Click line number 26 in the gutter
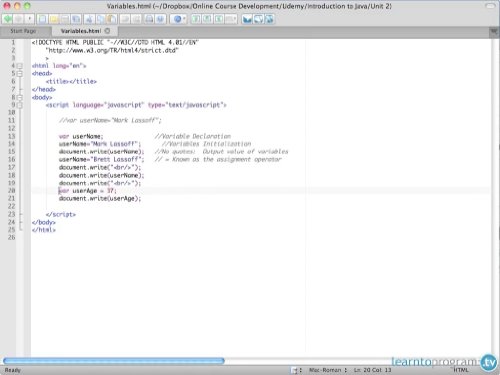 [x=11, y=237]
